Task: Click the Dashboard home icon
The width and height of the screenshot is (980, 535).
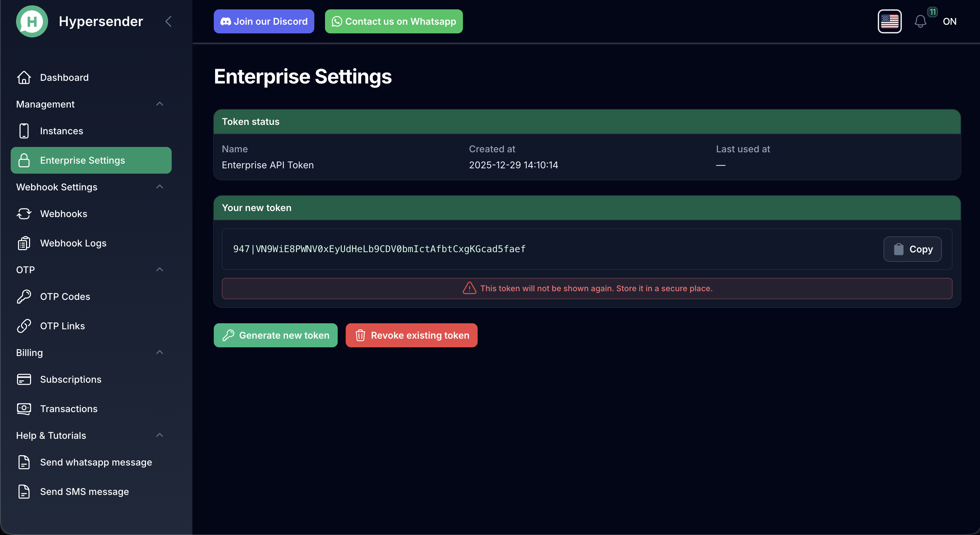Action: tap(24, 77)
